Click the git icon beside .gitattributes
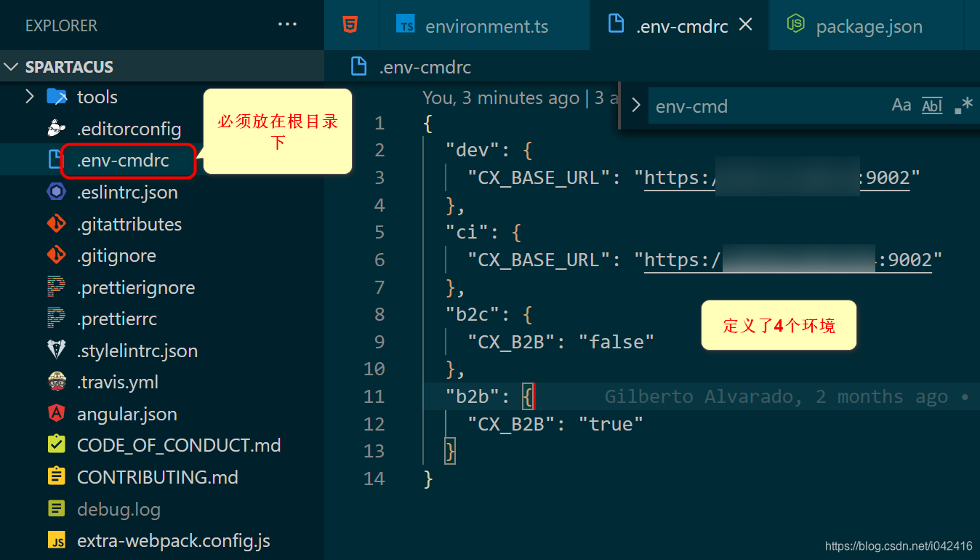 [x=56, y=224]
